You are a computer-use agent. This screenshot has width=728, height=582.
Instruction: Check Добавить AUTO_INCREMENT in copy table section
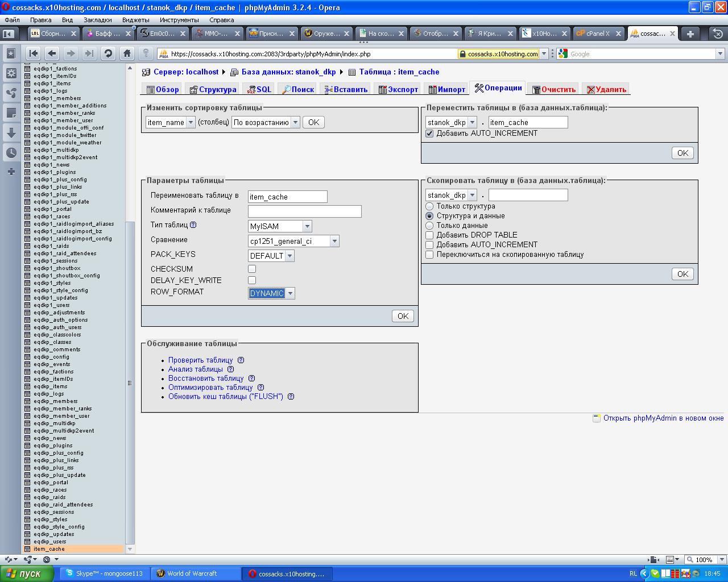429,245
